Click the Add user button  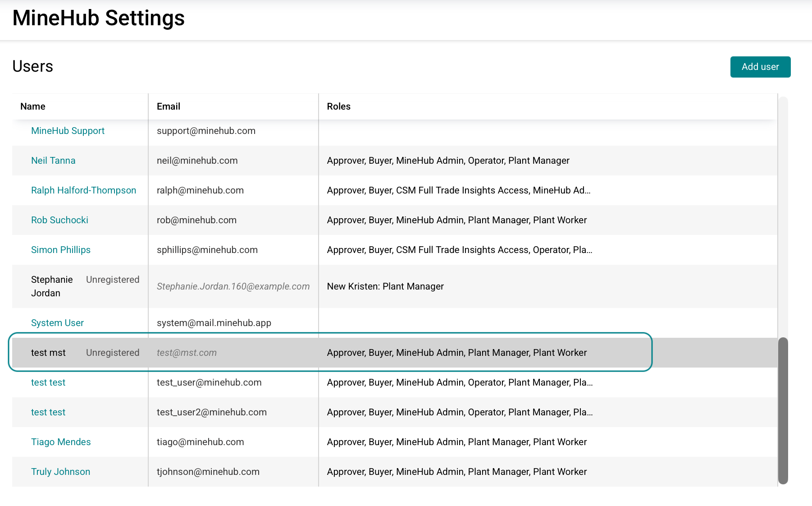[760, 67]
